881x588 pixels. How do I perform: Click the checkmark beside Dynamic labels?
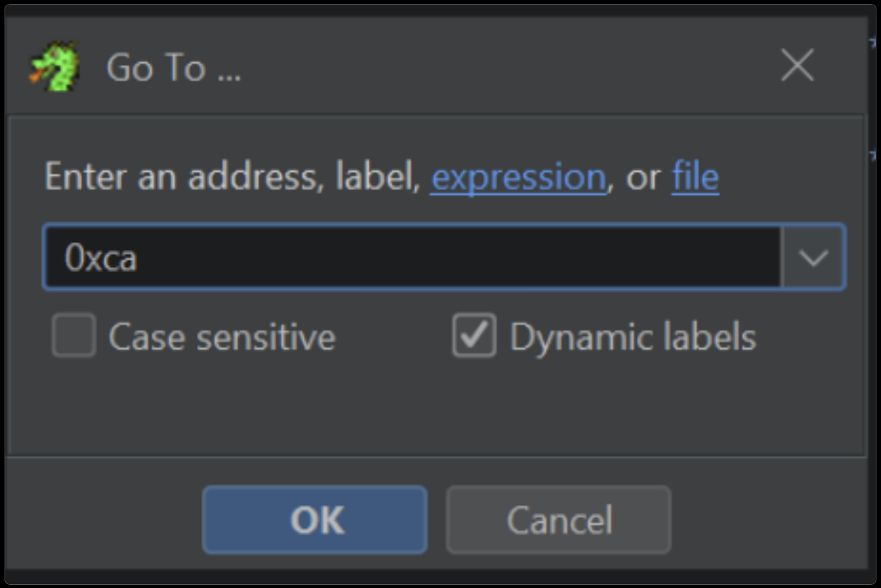pyautogui.click(x=474, y=336)
